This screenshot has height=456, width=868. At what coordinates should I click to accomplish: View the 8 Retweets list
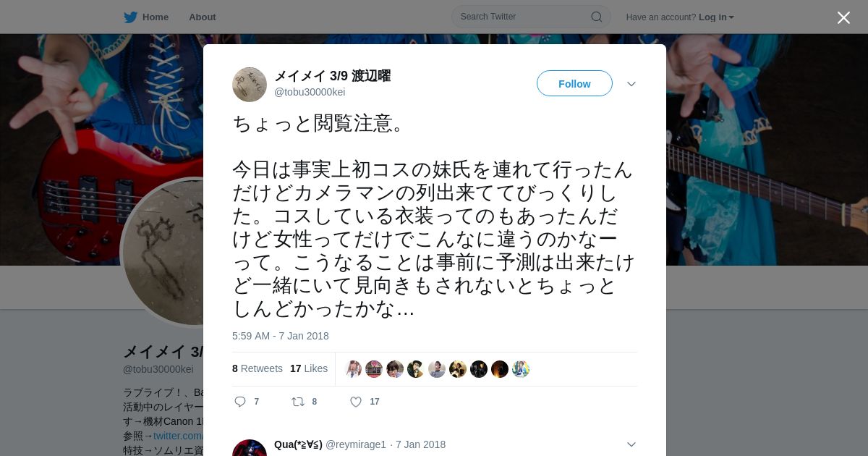[x=258, y=368]
